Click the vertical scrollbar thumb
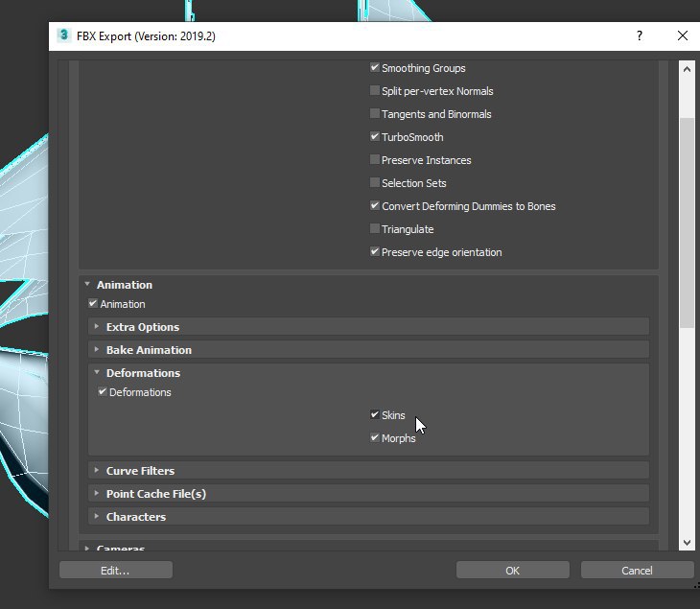Image resolution: width=700 pixels, height=609 pixels. click(687, 223)
